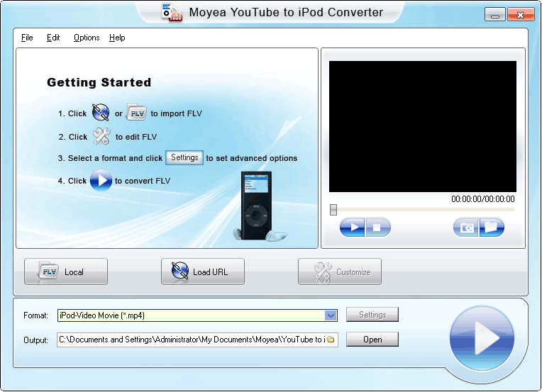
Task: Click the blue play icon in step 4
Action: click(x=101, y=180)
